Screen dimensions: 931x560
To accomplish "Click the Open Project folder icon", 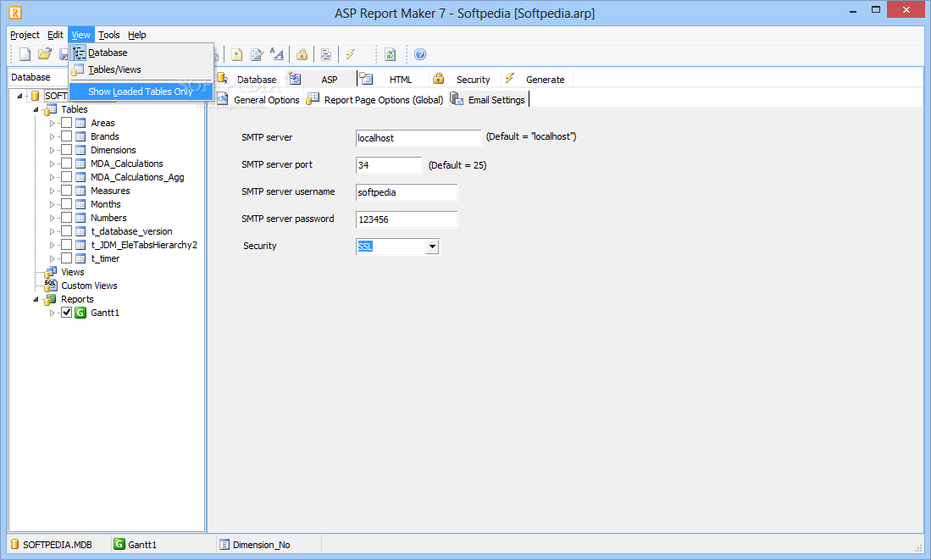I will [45, 54].
